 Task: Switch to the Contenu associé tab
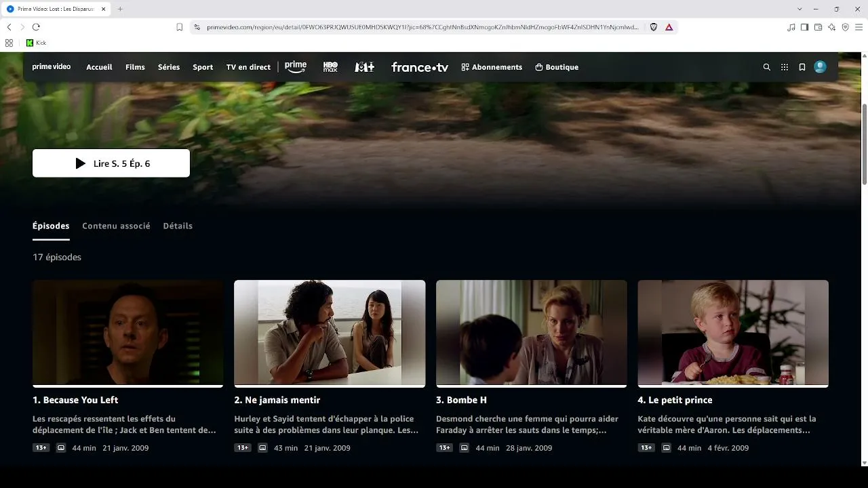pyautogui.click(x=116, y=226)
